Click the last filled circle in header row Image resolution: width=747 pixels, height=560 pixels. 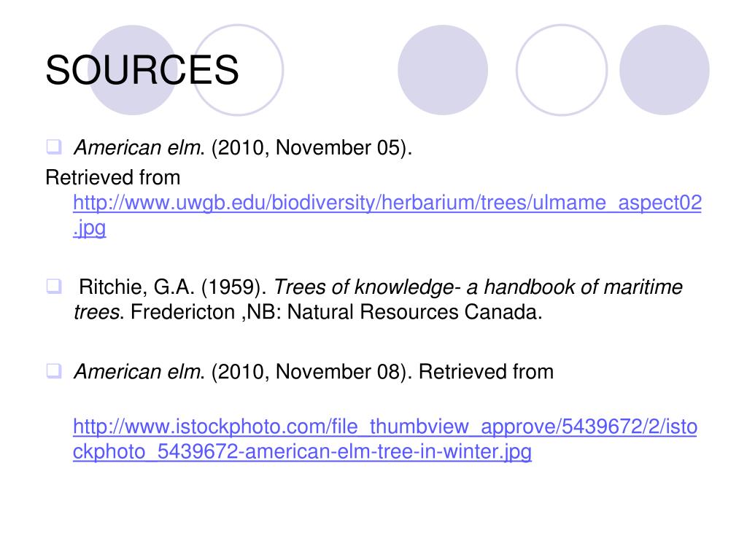tap(664, 70)
